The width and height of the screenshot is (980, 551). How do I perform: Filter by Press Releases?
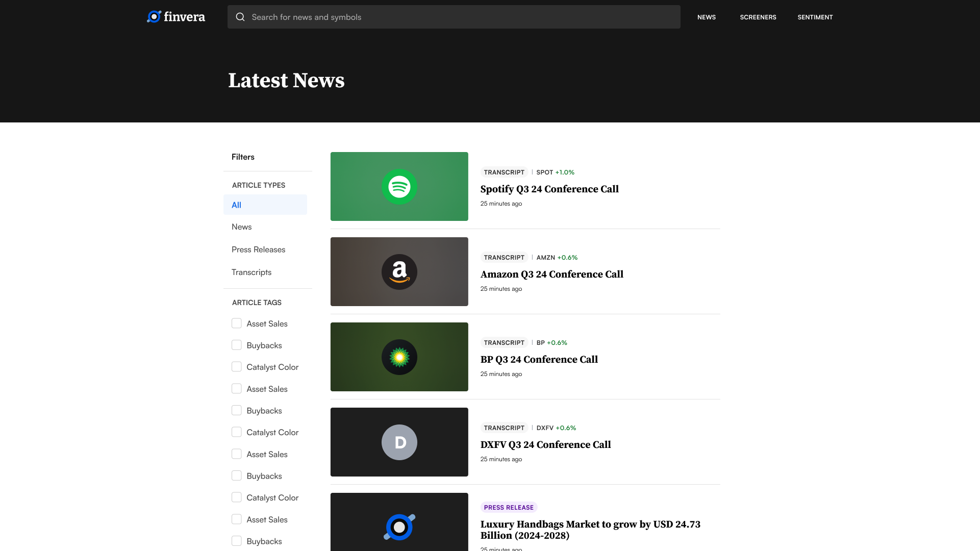[x=258, y=249]
